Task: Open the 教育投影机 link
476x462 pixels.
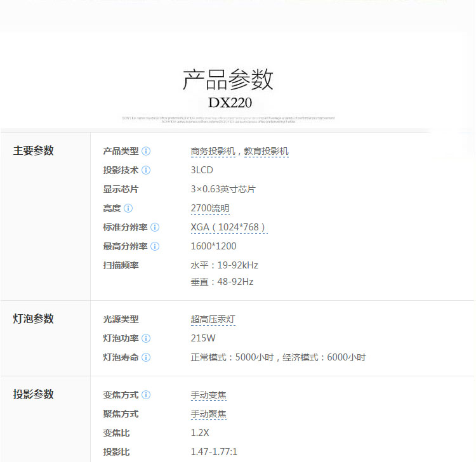Action: pos(266,151)
